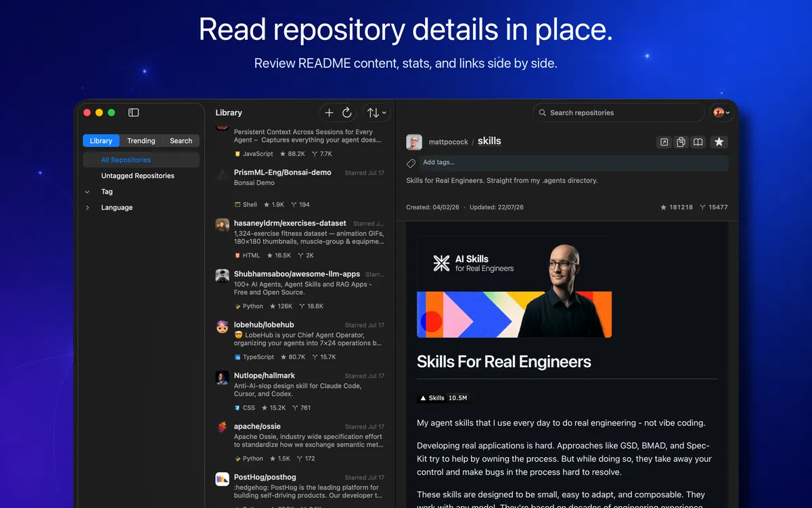Viewport: 812px width, 508px height.
Task: Click the AI Skills README banner image
Action: [514, 287]
